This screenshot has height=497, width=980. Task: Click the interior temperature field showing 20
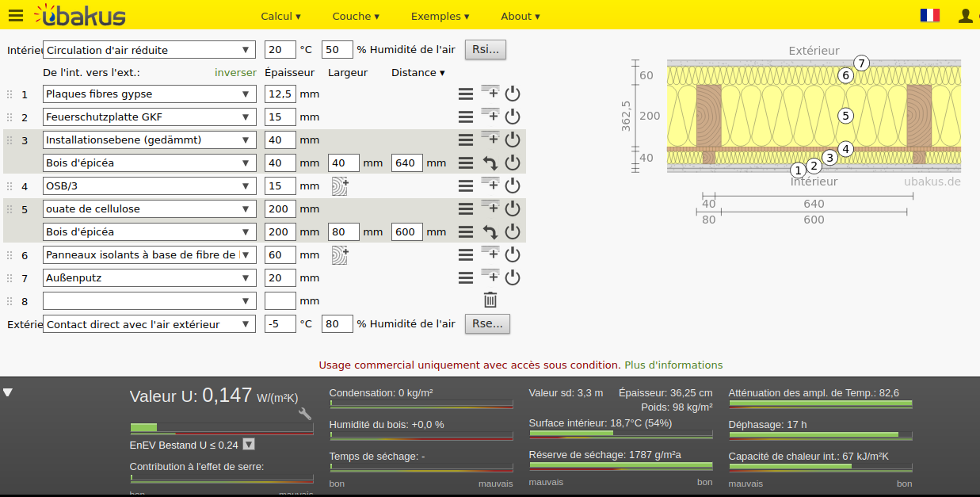(x=280, y=49)
